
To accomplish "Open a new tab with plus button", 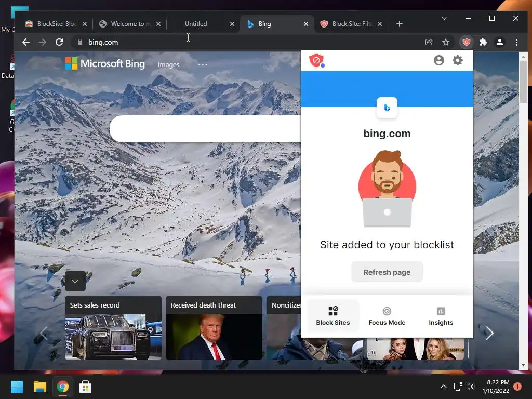I will [x=400, y=24].
